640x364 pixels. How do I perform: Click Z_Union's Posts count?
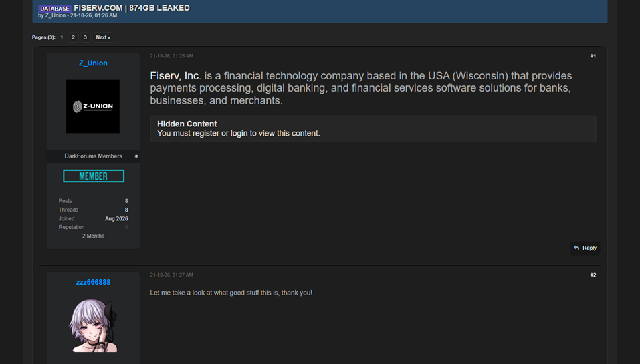[126, 201]
